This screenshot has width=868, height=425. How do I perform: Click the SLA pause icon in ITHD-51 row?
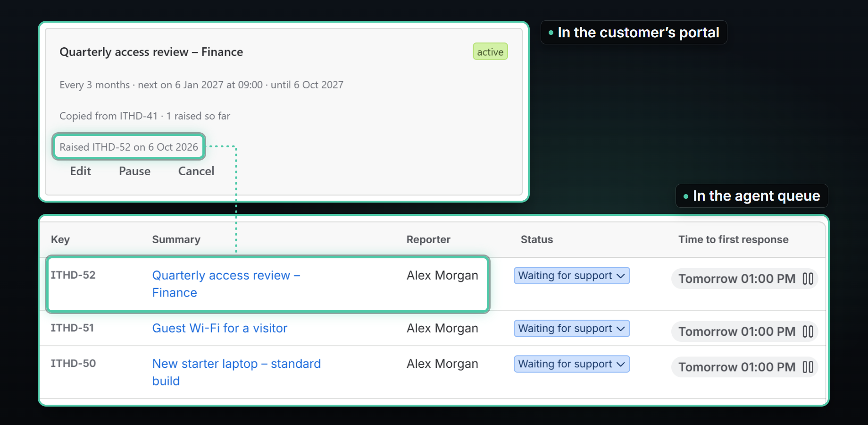pos(808,331)
